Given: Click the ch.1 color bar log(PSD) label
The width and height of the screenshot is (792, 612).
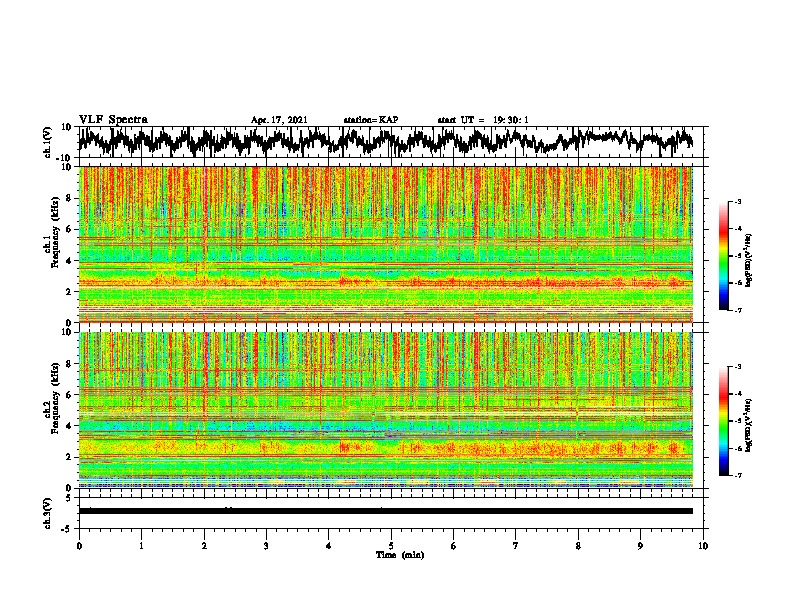Looking at the screenshot, I should coord(749,260).
